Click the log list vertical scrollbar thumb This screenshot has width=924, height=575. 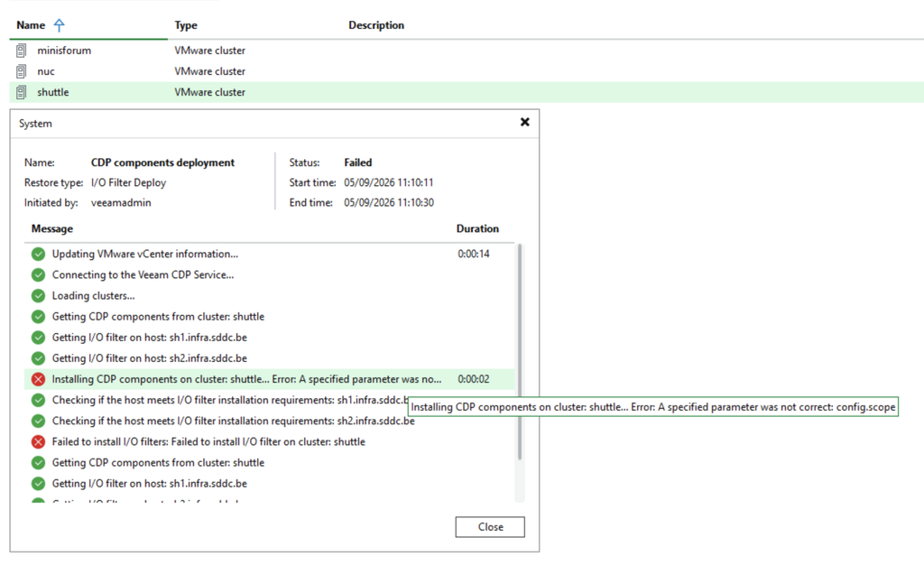pos(519,352)
